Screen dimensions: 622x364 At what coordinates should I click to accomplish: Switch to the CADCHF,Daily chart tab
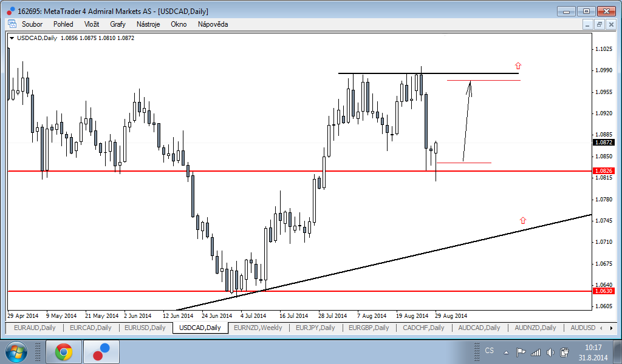(x=423, y=328)
